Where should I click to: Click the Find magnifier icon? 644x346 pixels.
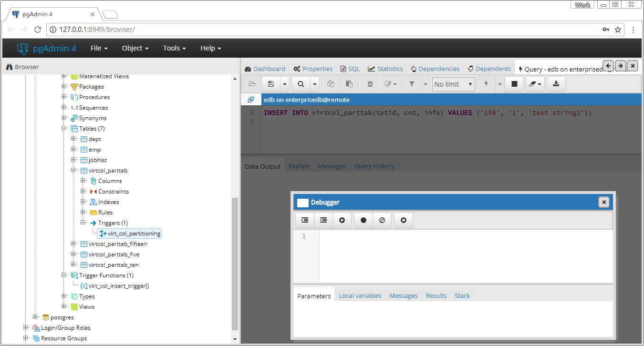(301, 84)
